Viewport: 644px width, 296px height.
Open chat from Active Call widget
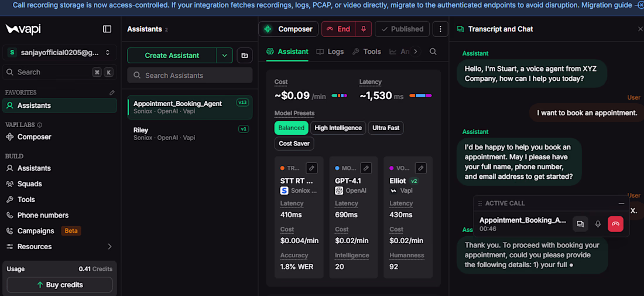(580, 224)
